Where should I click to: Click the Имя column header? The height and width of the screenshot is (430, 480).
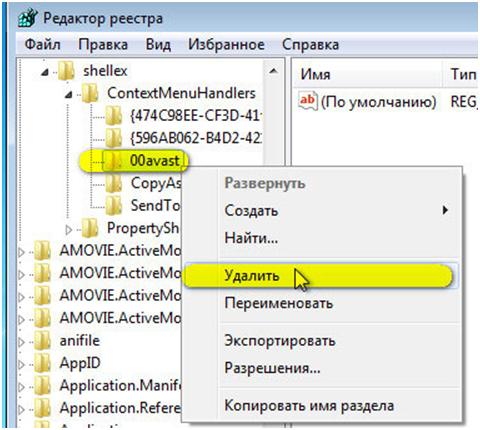(x=368, y=74)
